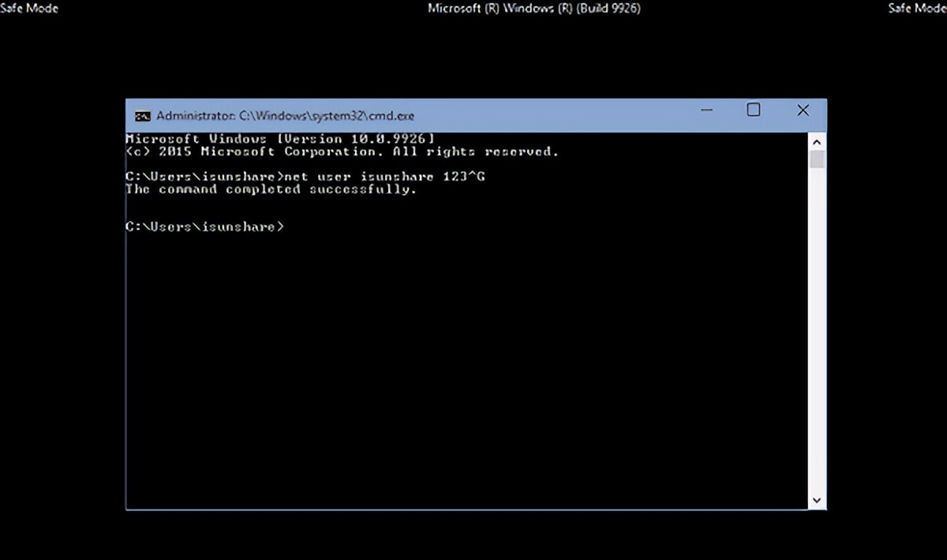Maximize the Command Prompt window
Screen dimensions: 947x560
753,110
